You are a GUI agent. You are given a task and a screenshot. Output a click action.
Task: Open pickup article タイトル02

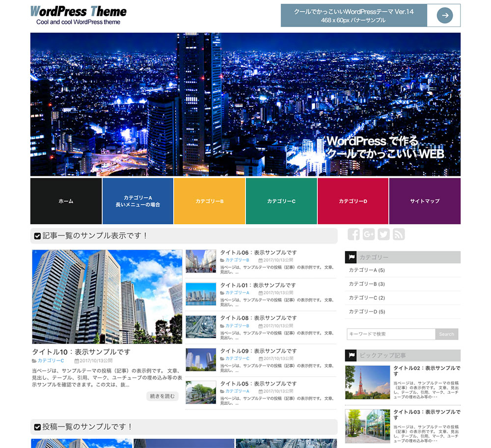coord(427,371)
